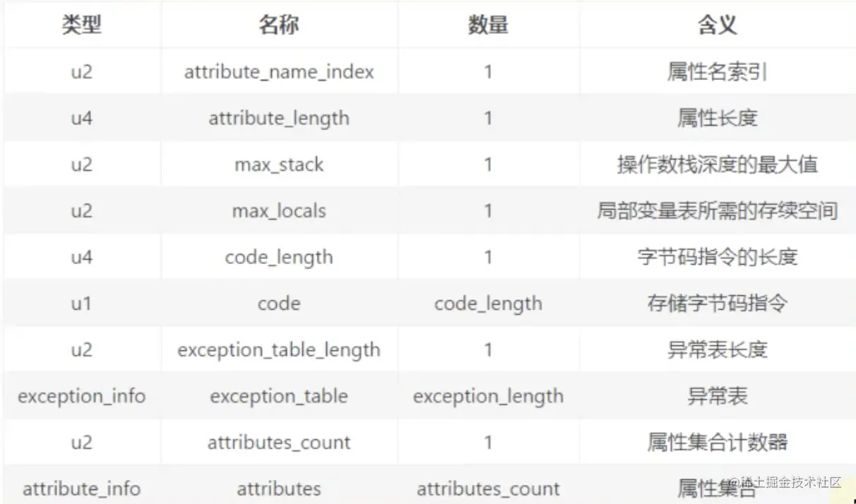856x504 pixels.
Task: Click the quantity 1 in the max_stack row
Action: point(488,165)
